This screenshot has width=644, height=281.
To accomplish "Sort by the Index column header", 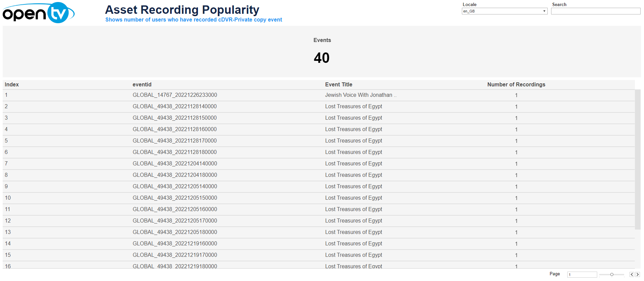I will click(12, 85).
